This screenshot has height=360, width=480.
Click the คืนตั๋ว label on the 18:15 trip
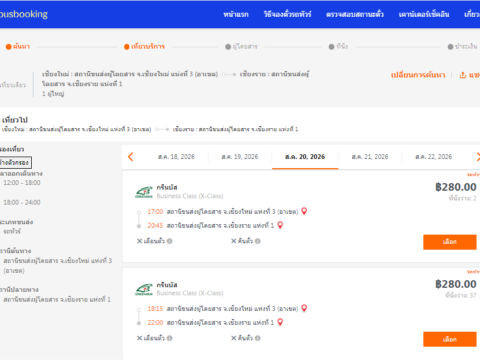coord(245,338)
